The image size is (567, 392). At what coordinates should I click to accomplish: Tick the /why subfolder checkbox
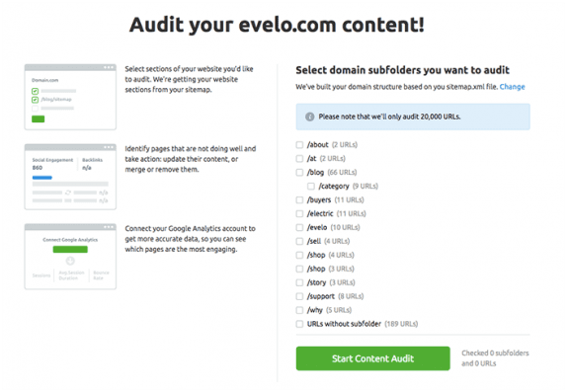coord(299,310)
